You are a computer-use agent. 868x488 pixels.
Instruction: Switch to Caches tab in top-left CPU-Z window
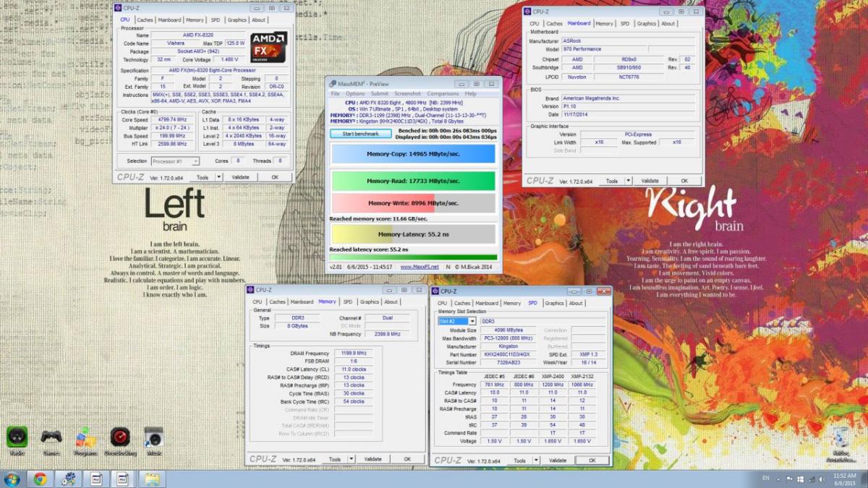pyautogui.click(x=145, y=20)
